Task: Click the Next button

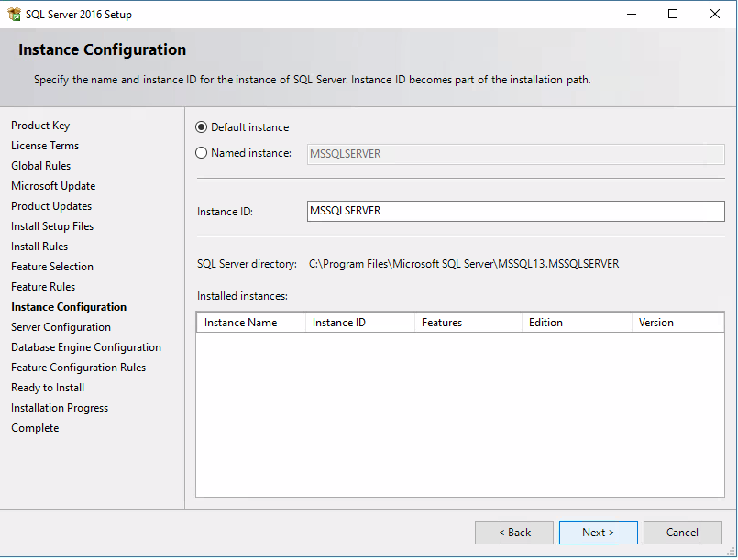Action: tap(598, 532)
